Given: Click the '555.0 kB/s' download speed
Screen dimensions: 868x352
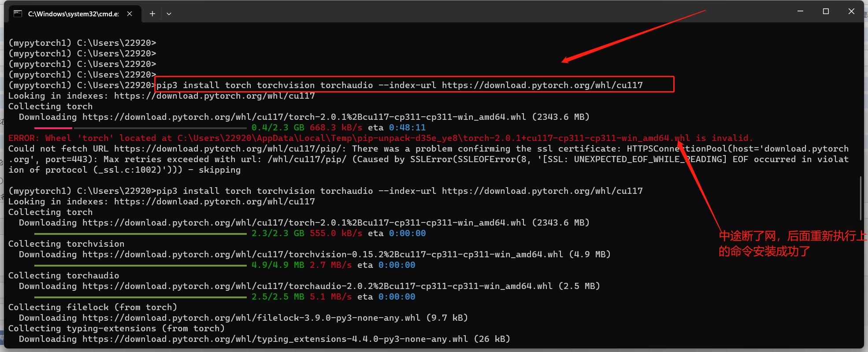Looking at the screenshot, I should 336,233.
